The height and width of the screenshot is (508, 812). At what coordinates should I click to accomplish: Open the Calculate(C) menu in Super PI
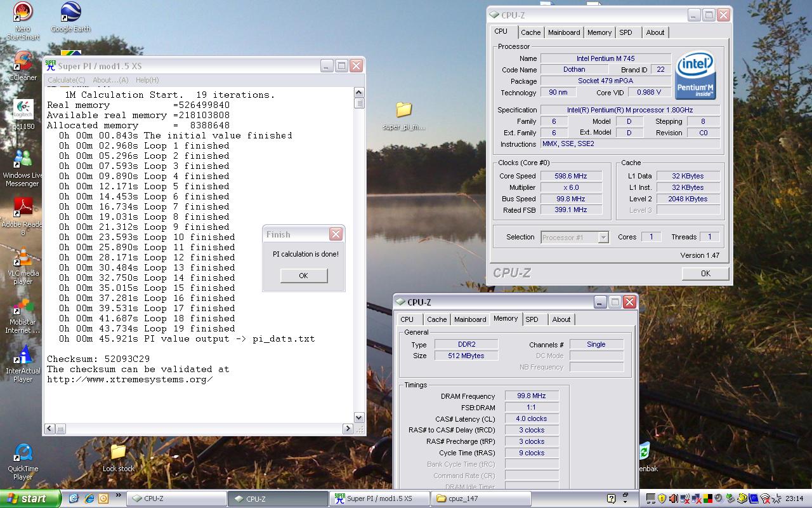(66, 80)
